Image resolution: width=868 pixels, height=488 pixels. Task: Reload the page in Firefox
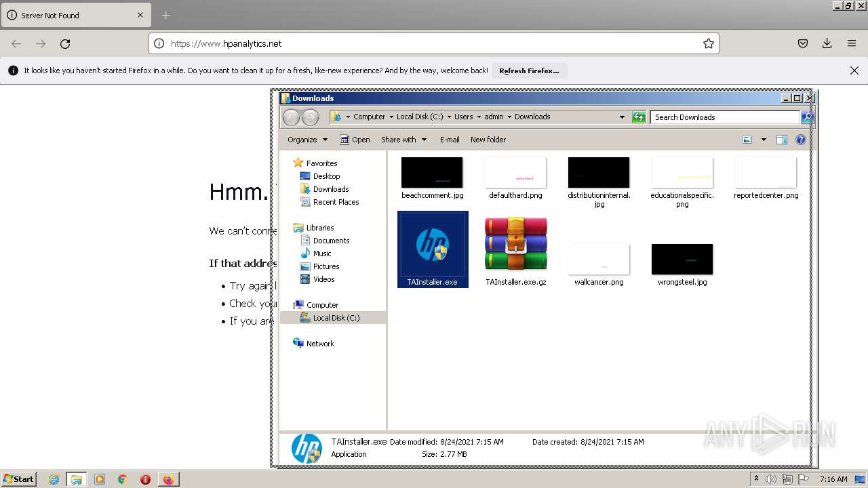click(x=65, y=43)
